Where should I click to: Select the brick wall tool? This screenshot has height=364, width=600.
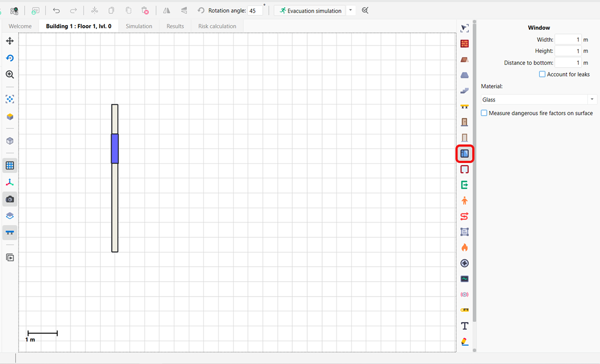click(464, 44)
